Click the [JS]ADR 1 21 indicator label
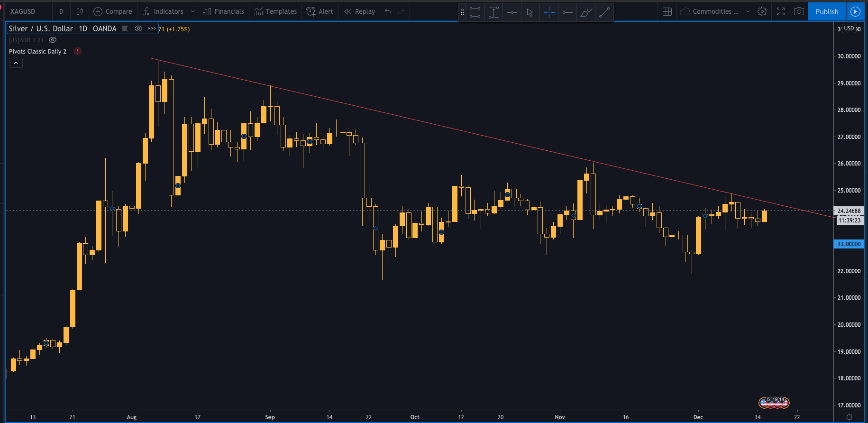 point(26,40)
